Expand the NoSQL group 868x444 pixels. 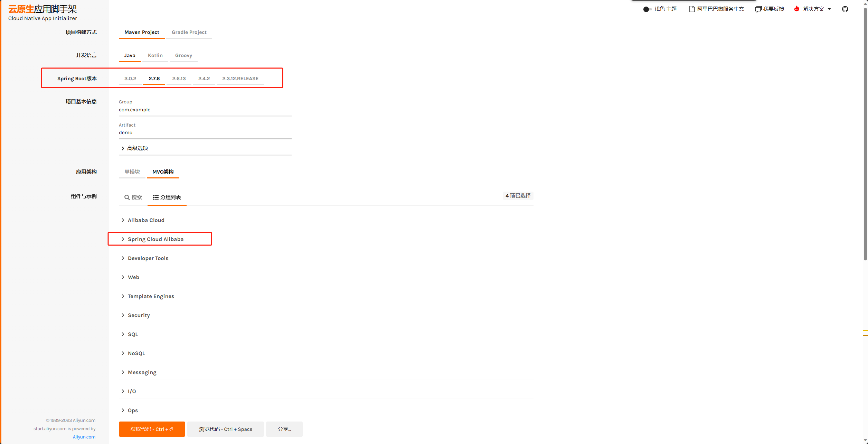[326, 353]
